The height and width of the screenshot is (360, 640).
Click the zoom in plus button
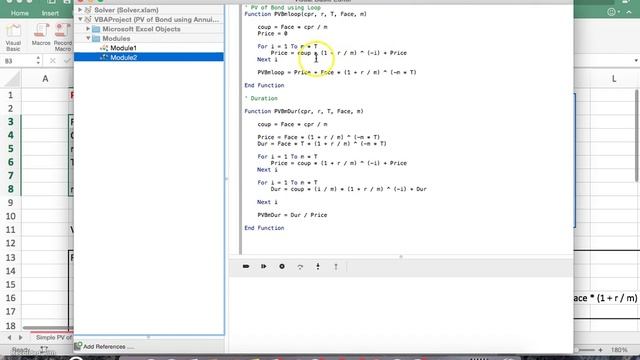[600, 350]
